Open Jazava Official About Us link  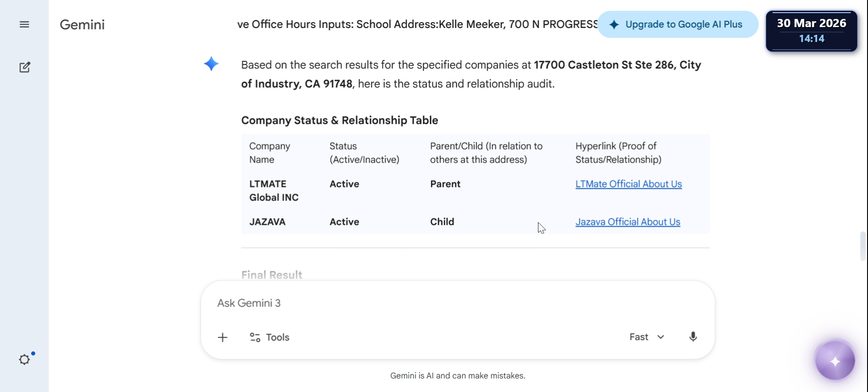tap(627, 222)
